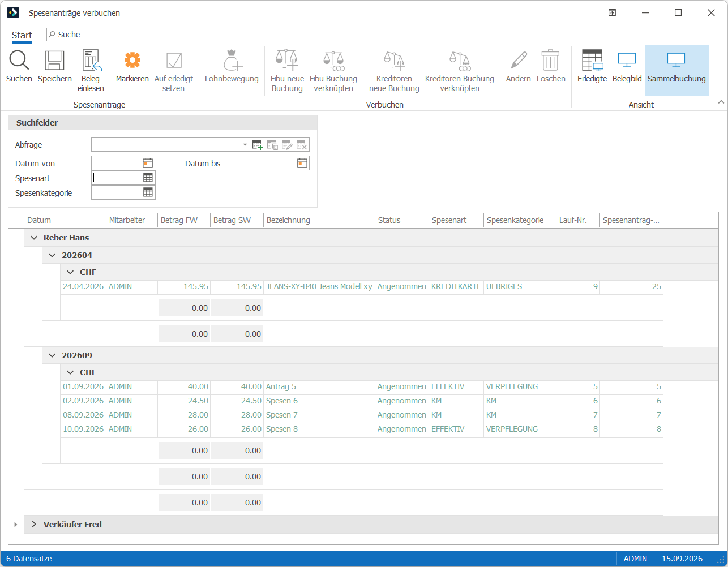Collapse the 202609 period group
Viewport: 728px width, 567px height.
coord(52,355)
